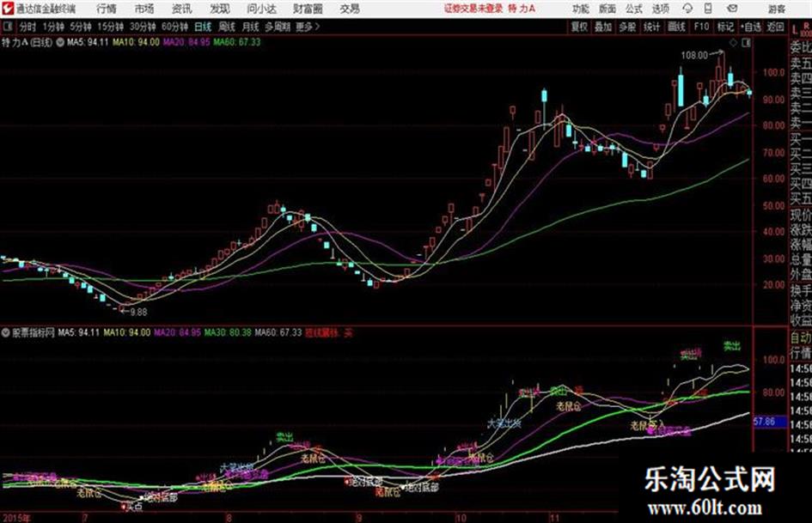The width and height of the screenshot is (812, 523).
Task: Click the 返回 back button
Action: (775, 27)
